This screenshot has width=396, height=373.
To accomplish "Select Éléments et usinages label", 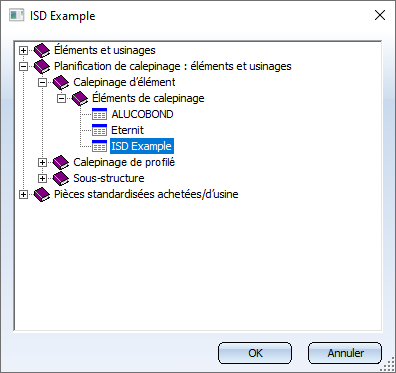I will tap(105, 50).
